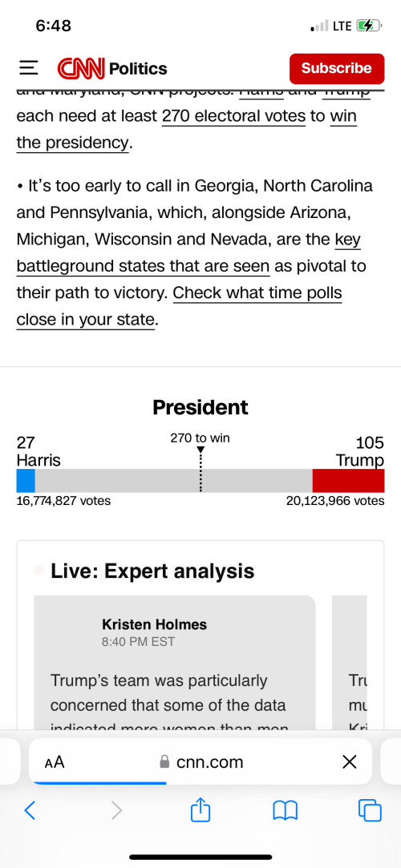Viewport: 401px width, 868px height.
Task: Tap the lock icon beside cnn.com
Action: (164, 762)
